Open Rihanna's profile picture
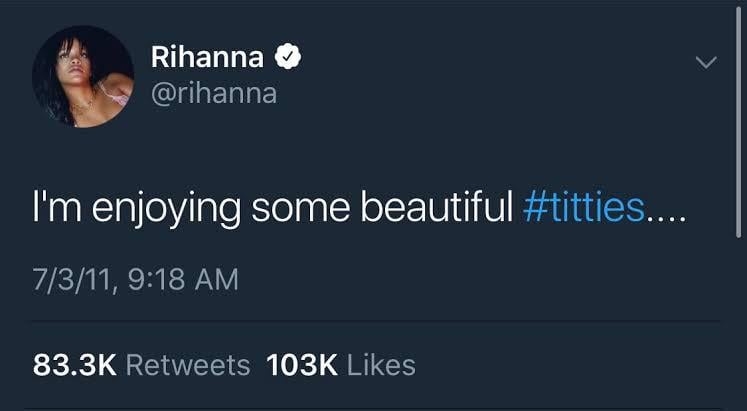 82,76
